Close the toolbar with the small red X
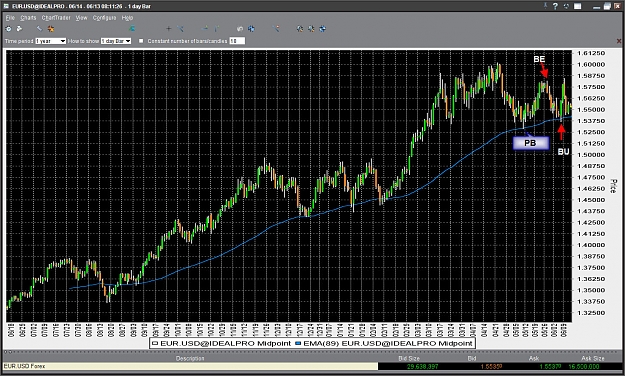 (619, 41)
